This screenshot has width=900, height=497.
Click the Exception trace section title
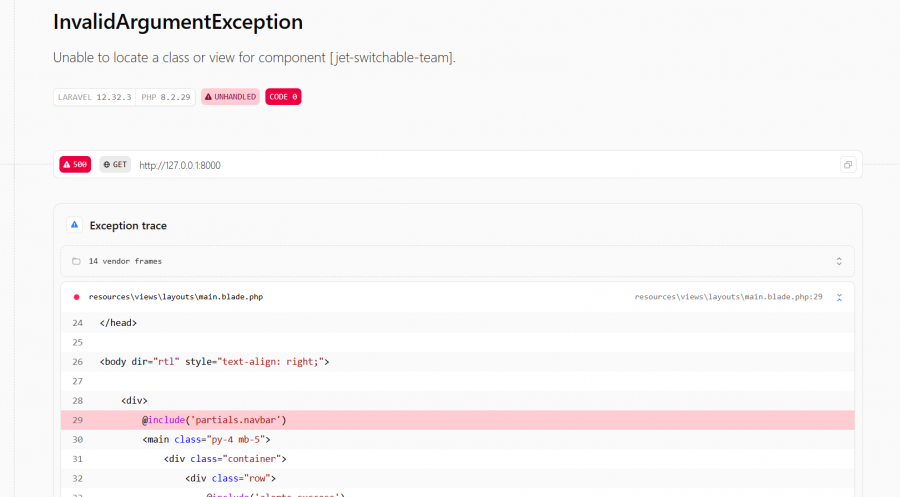(x=128, y=226)
